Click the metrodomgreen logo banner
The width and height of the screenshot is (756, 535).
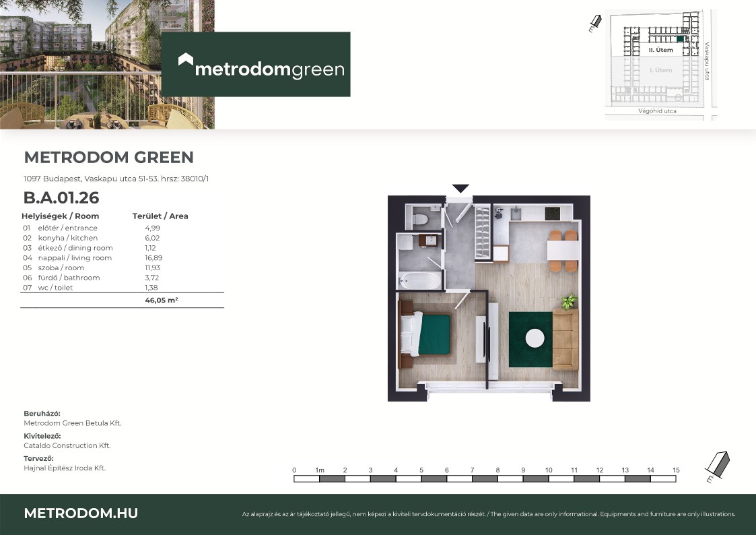click(256, 65)
